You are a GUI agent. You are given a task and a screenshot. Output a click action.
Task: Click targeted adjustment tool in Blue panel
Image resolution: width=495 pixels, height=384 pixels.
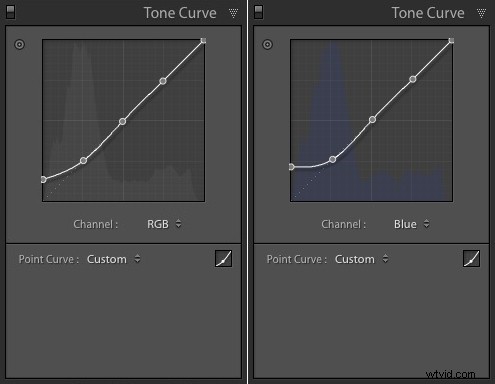(x=267, y=44)
